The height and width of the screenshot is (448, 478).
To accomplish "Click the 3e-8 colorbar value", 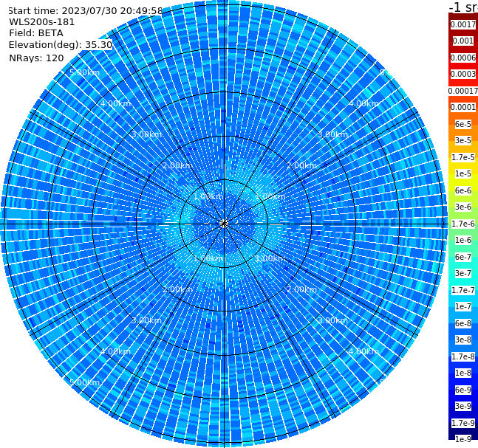I will coord(463,340).
